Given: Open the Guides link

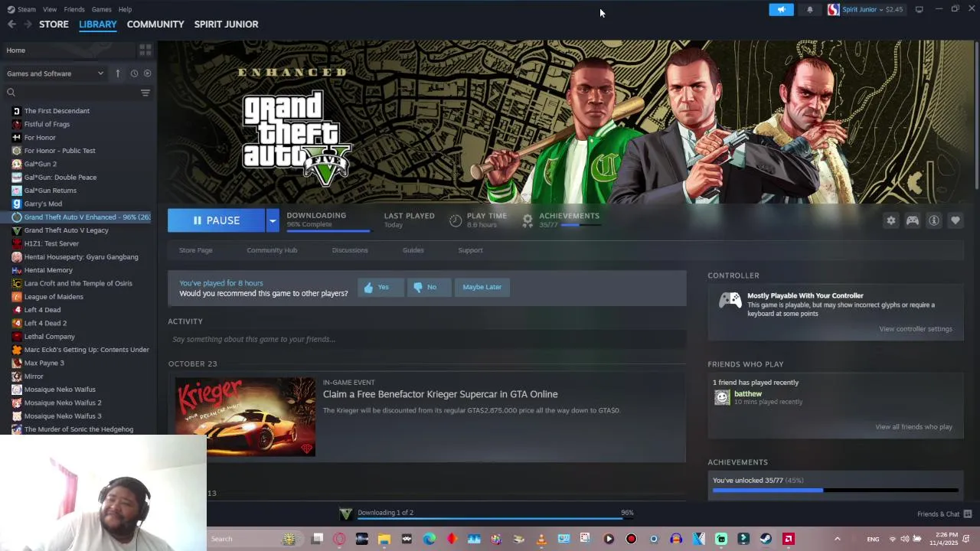Looking at the screenshot, I should pos(413,250).
